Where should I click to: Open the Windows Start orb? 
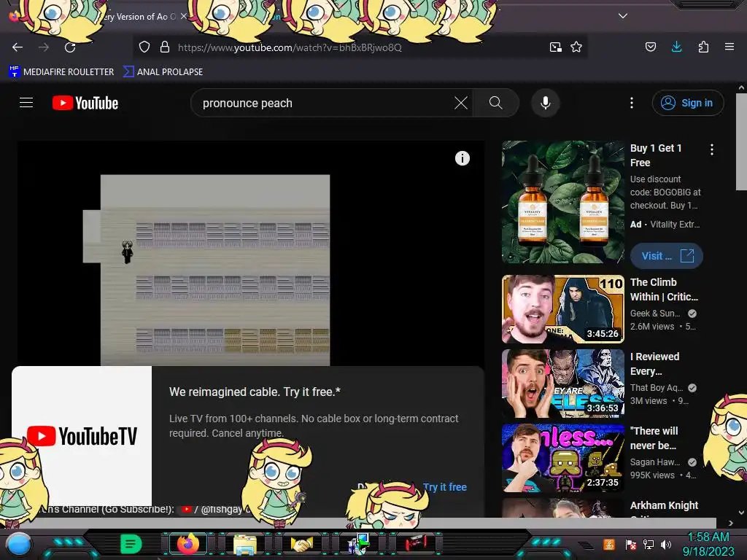(x=20, y=544)
